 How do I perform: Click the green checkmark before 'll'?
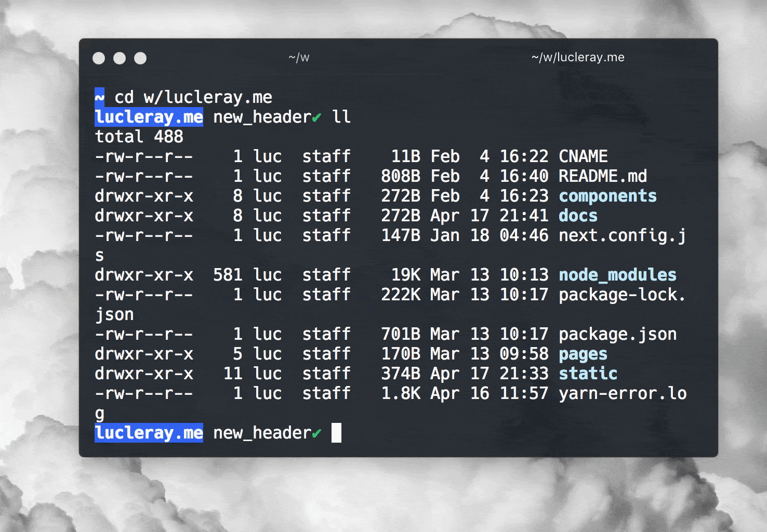pyautogui.click(x=316, y=117)
